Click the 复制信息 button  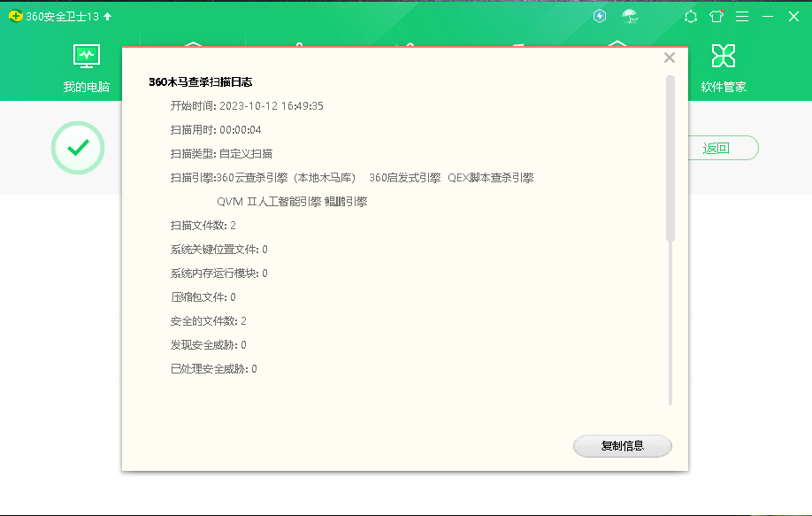click(x=623, y=445)
